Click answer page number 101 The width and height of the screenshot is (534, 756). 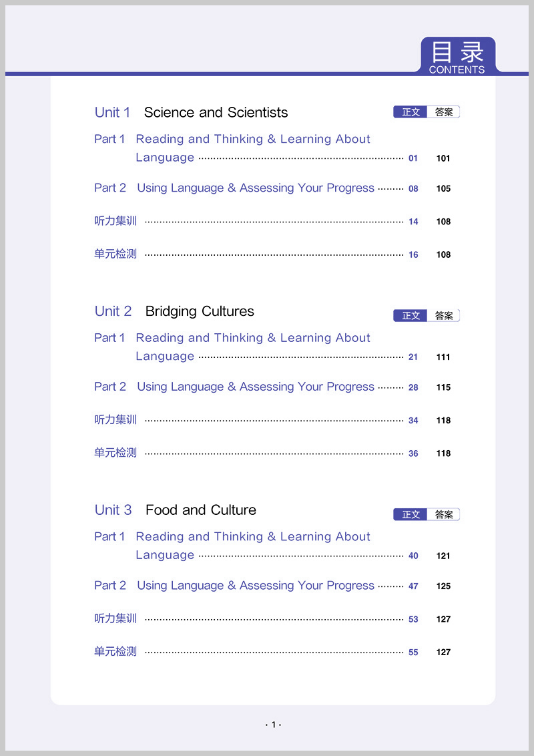click(x=443, y=158)
